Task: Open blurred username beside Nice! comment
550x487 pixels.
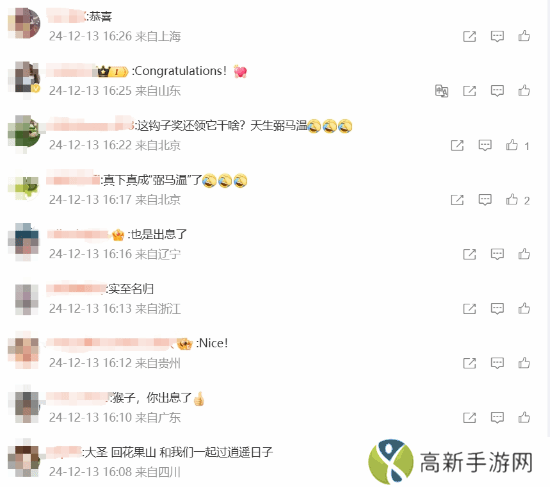Action: tap(109, 343)
